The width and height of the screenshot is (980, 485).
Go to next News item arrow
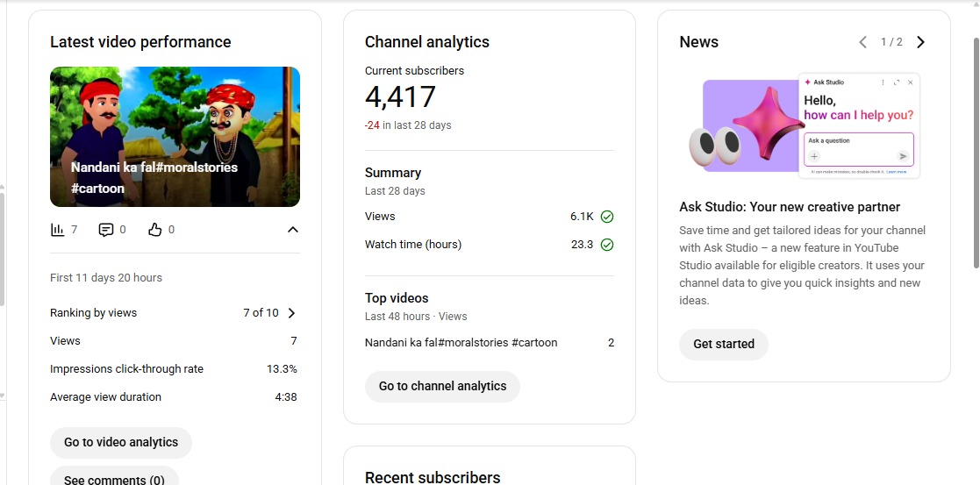point(920,42)
